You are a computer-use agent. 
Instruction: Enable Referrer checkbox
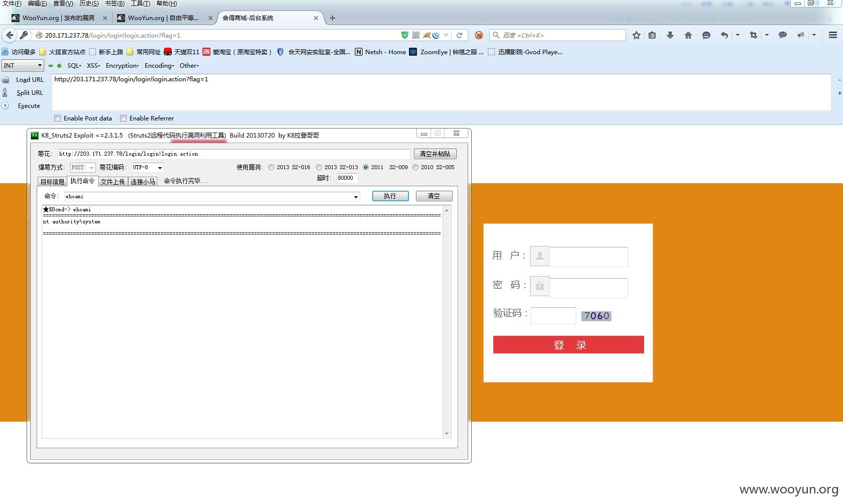click(123, 118)
